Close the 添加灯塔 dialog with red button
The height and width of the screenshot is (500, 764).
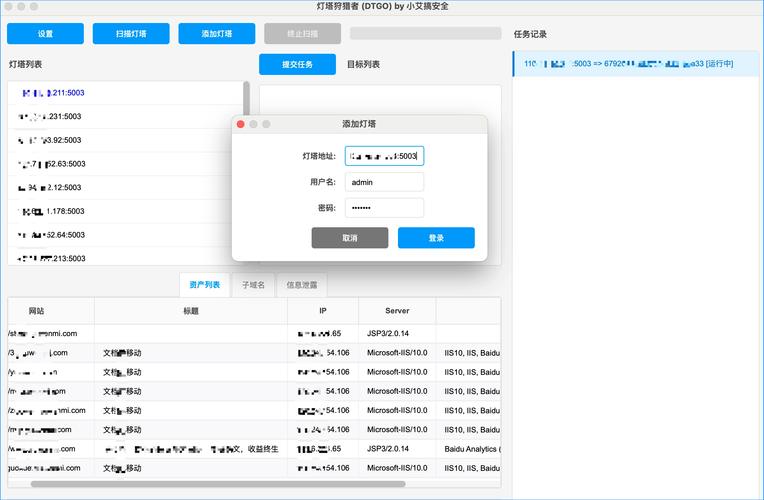[240, 124]
